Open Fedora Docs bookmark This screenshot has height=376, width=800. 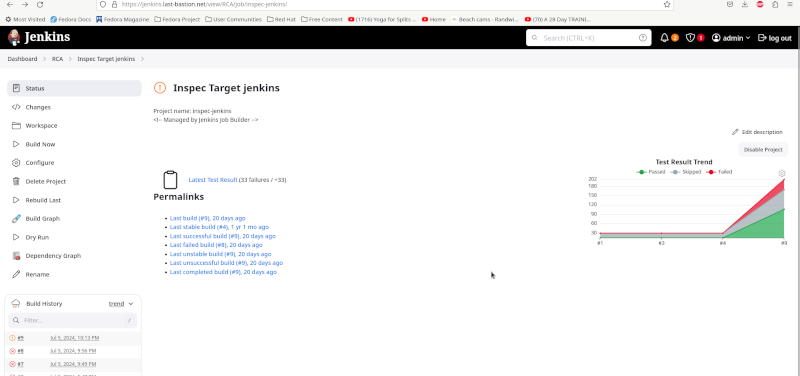pos(70,19)
